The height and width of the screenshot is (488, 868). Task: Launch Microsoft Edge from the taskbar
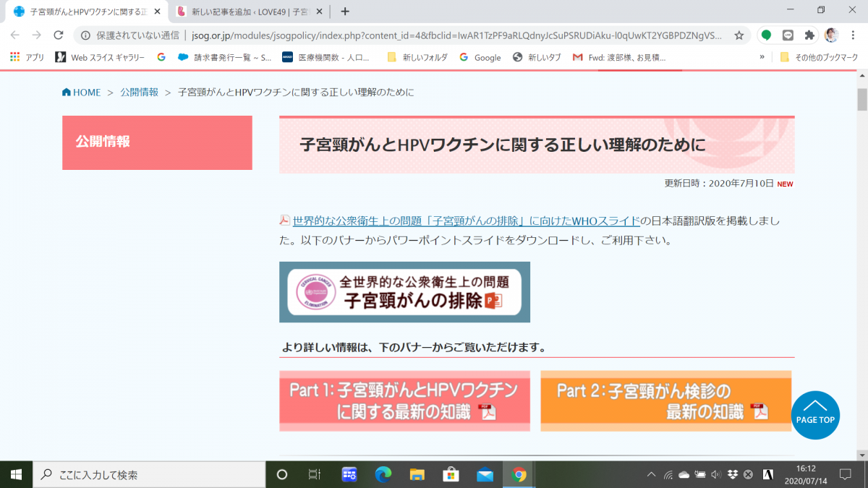(383, 474)
